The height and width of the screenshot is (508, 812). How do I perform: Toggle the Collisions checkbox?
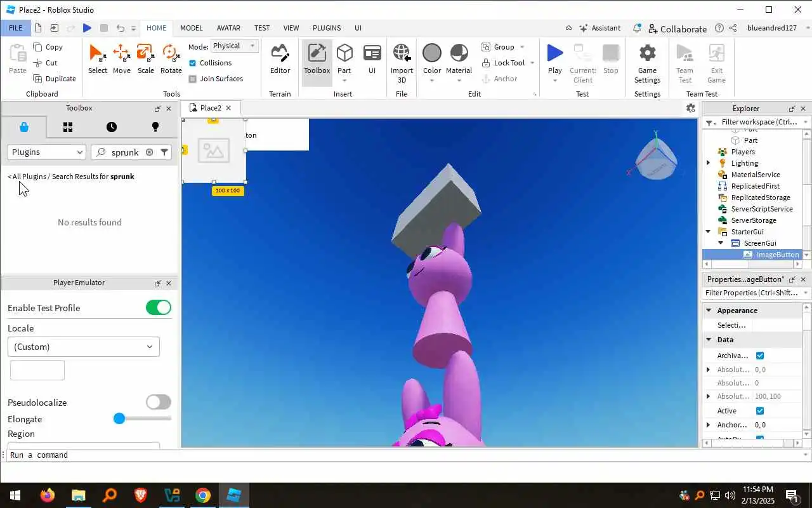coord(193,63)
